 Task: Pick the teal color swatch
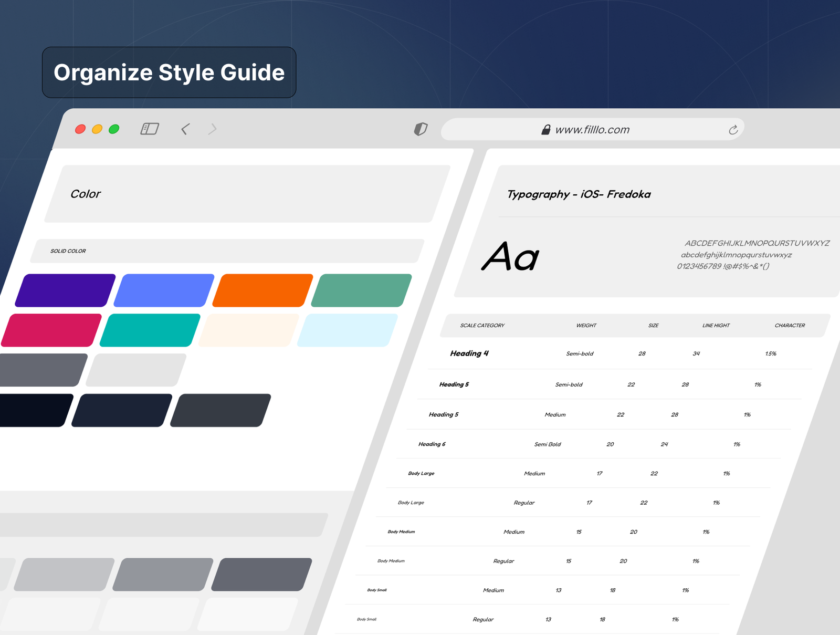[x=150, y=330]
